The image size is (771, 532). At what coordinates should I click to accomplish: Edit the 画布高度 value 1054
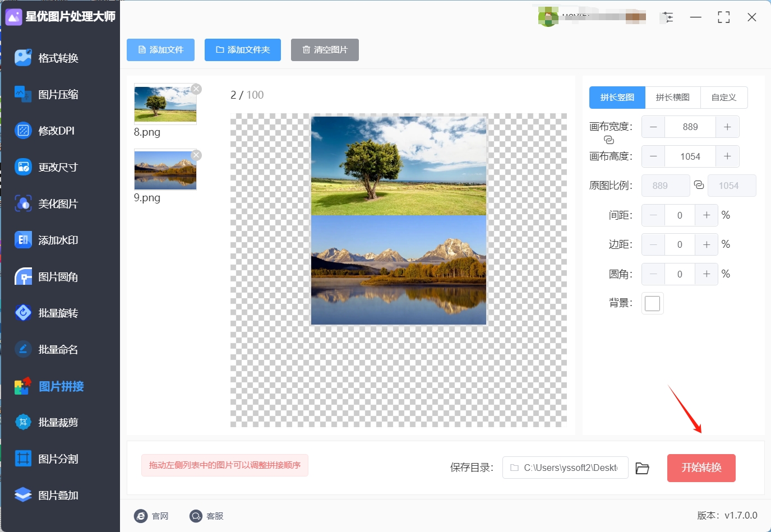click(690, 156)
